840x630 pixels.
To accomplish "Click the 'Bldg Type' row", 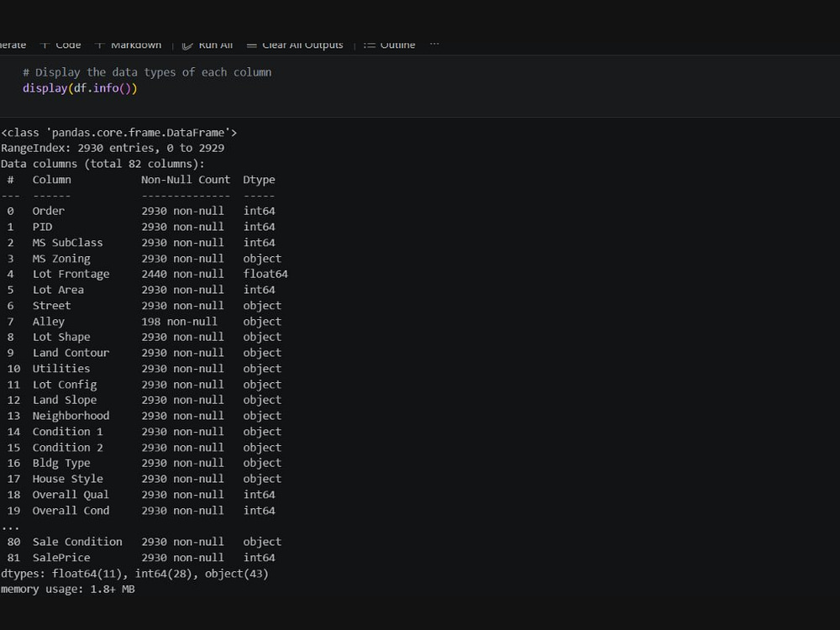I will [x=144, y=463].
